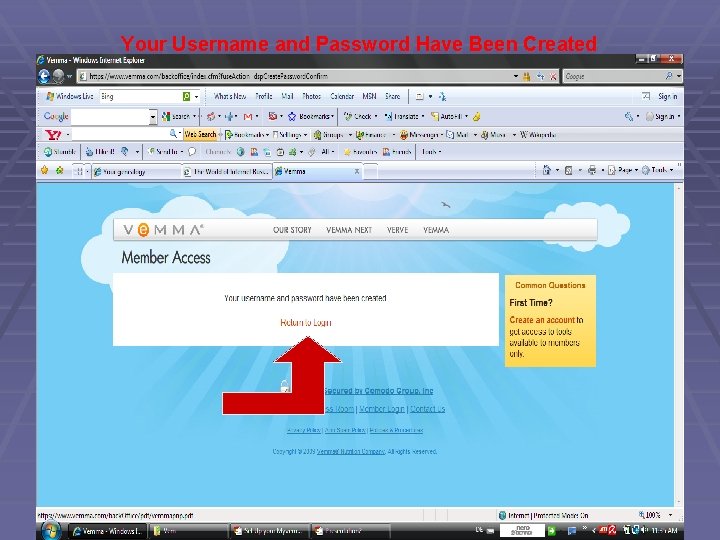The height and width of the screenshot is (540, 720).
Task: Click the I like it! thumbs-up button
Action: coord(100,152)
